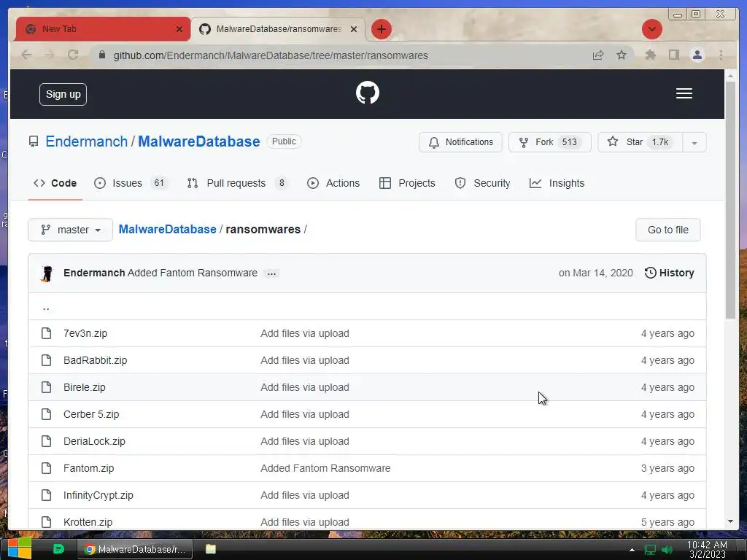Screen dimensions: 747x560
Task: Open the Chrome profile avatar icon
Action: click(697, 55)
